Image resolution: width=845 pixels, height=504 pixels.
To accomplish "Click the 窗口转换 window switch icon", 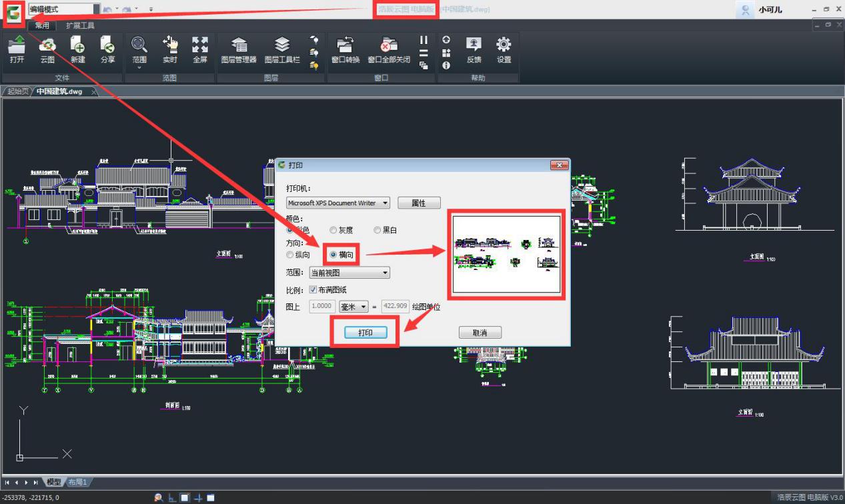I will pyautogui.click(x=345, y=47).
